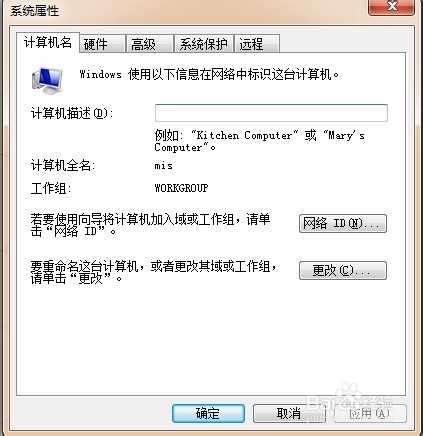Click the 计算机描述(D) label
The image size is (423, 436).
click(x=72, y=113)
